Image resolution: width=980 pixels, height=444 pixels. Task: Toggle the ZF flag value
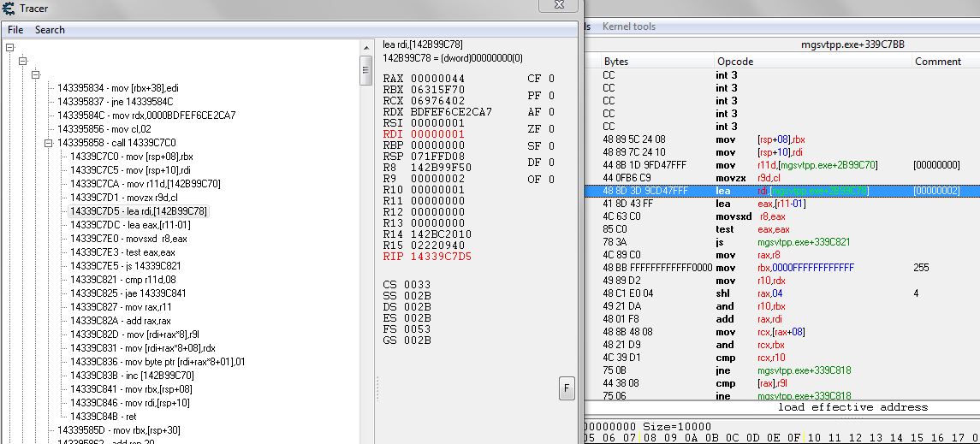(x=551, y=129)
